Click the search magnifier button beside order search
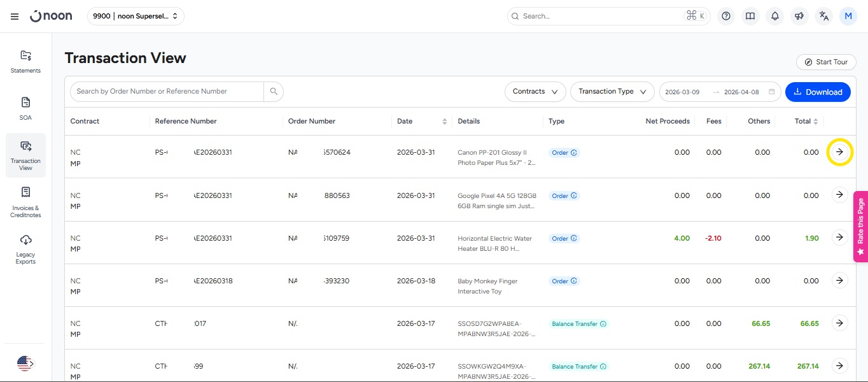868x382 pixels. point(274,92)
